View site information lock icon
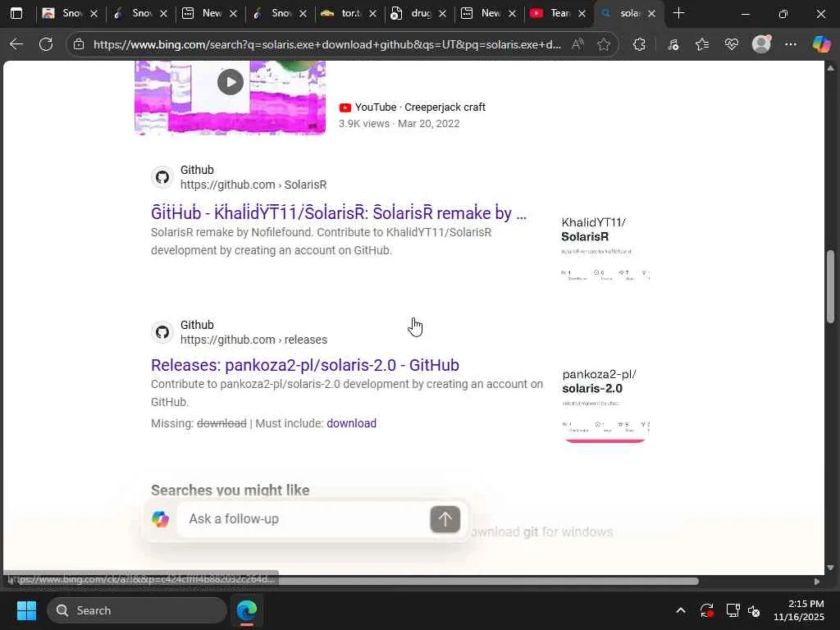Viewport: 840px width, 630px height. click(79, 44)
